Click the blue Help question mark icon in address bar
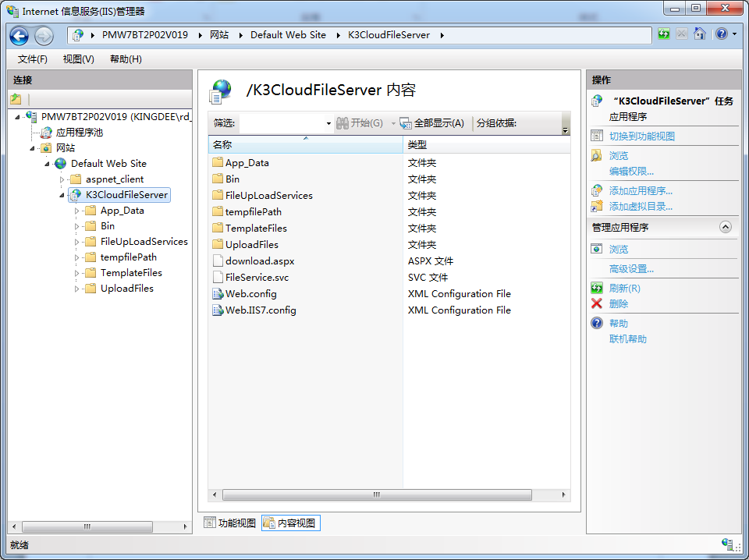This screenshot has width=749, height=560. (x=721, y=34)
